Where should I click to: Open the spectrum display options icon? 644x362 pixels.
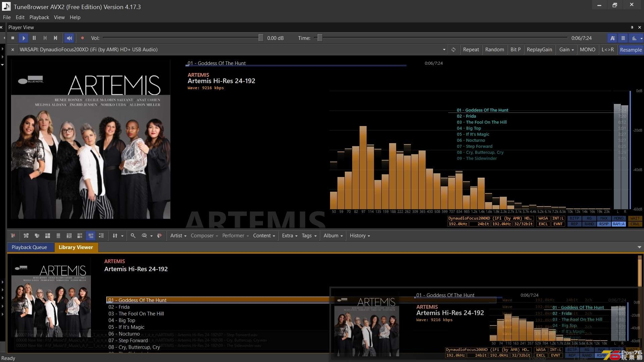(x=634, y=38)
